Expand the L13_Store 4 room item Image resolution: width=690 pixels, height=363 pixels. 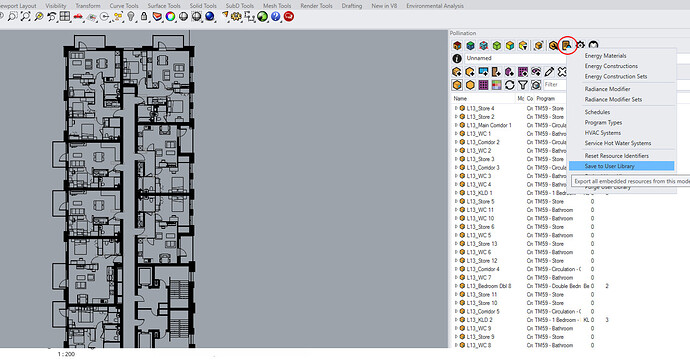click(x=455, y=108)
